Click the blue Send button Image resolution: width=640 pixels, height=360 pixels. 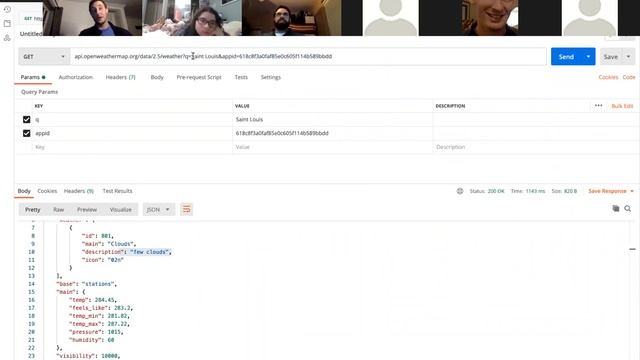(566, 57)
